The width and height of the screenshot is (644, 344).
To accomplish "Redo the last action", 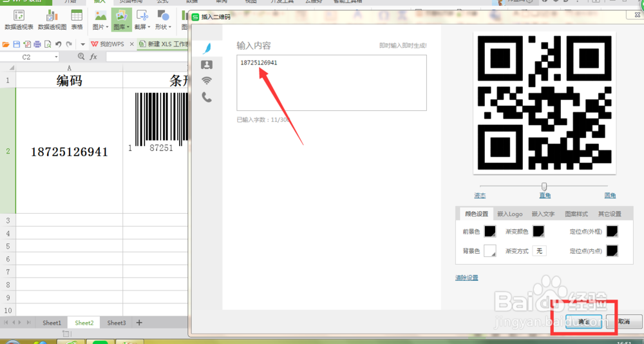I will [x=69, y=44].
